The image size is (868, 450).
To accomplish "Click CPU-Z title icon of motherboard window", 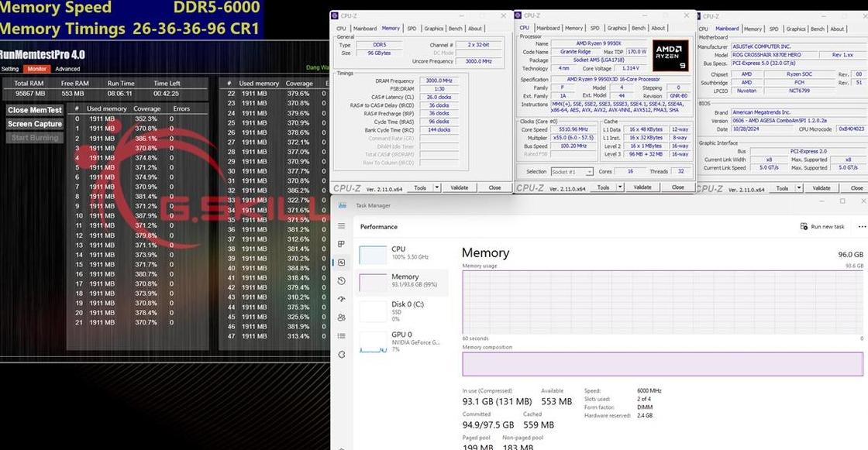I will (x=700, y=16).
